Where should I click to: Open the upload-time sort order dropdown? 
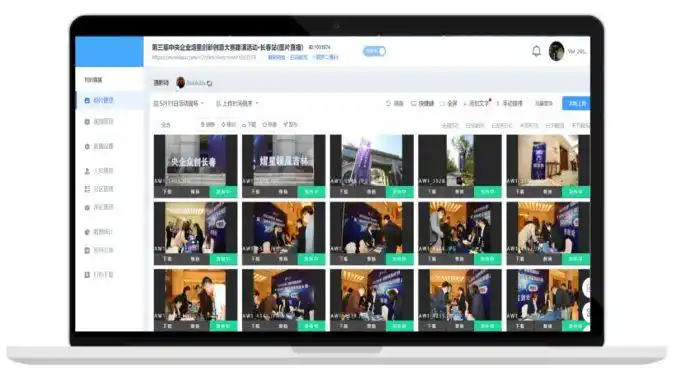click(237, 103)
